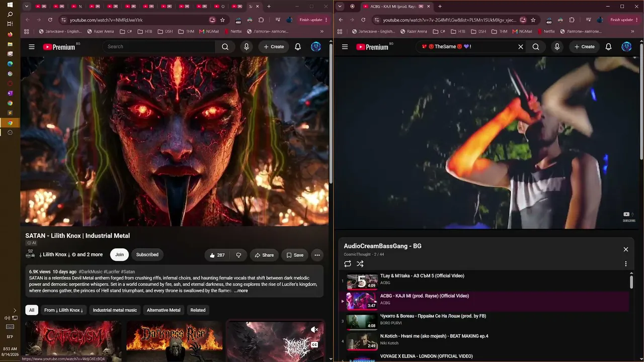The image size is (644, 362).
Task: Start voice search in the SATAN window
Action: [x=247, y=47]
